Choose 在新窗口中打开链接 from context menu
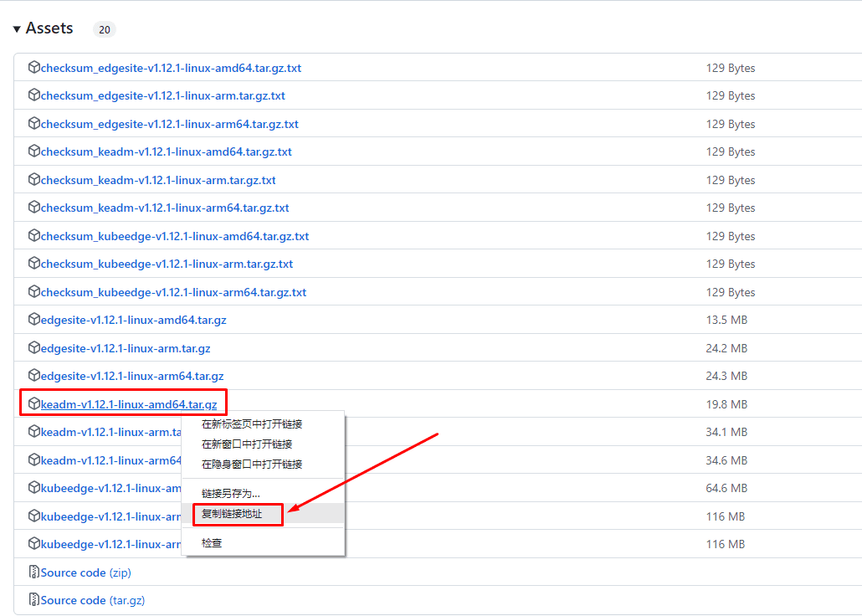This screenshot has width=862, height=616. pyautogui.click(x=247, y=444)
